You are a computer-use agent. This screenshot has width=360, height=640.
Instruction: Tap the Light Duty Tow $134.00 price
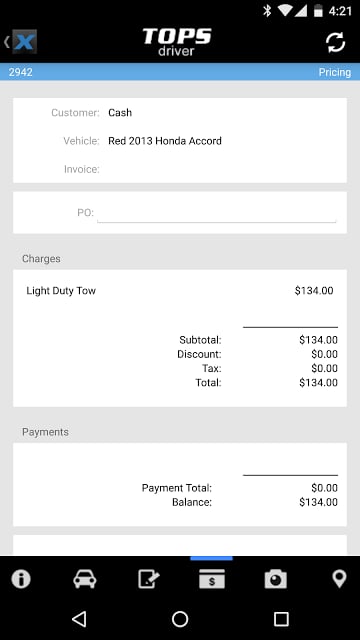314,291
